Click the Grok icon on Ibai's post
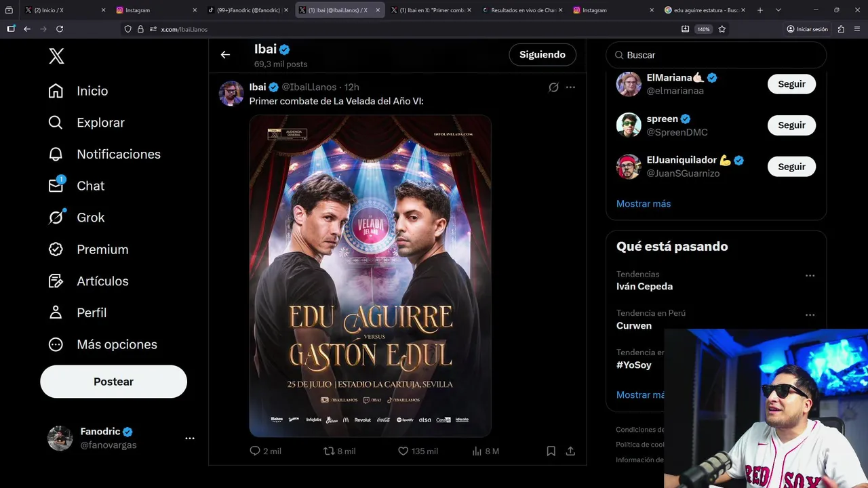This screenshot has height=488, width=868. tap(553, 87)
